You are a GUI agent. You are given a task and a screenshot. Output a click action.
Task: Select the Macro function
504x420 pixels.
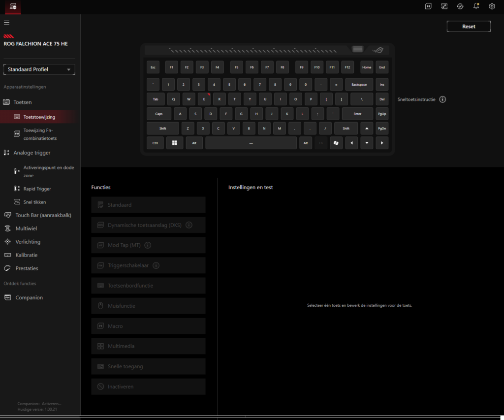coord(148,326)
